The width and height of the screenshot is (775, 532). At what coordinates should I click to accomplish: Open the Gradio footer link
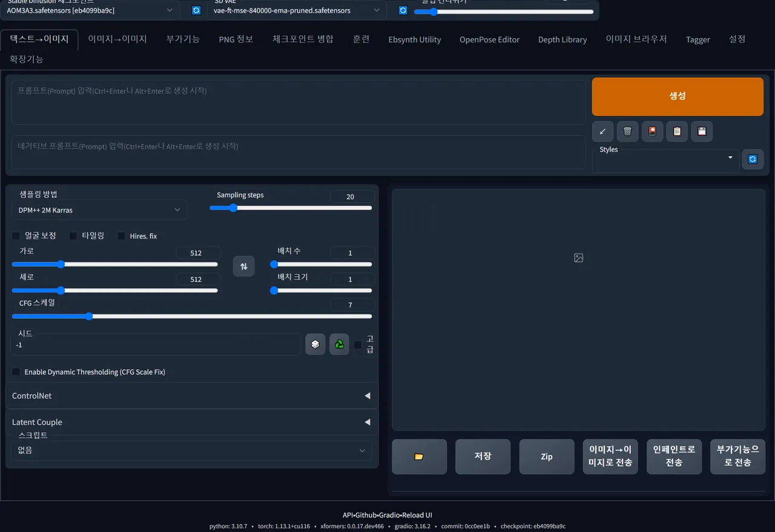tap(388, 515)
